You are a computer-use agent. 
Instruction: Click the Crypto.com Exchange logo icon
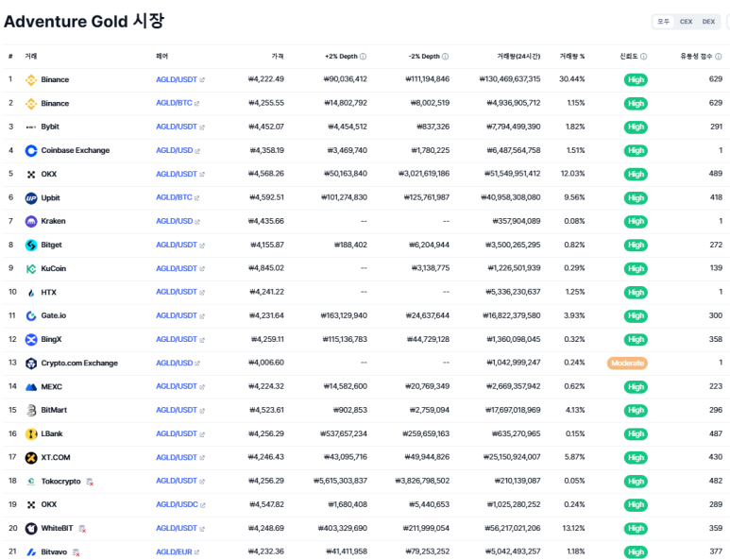(x=31, y=364)
